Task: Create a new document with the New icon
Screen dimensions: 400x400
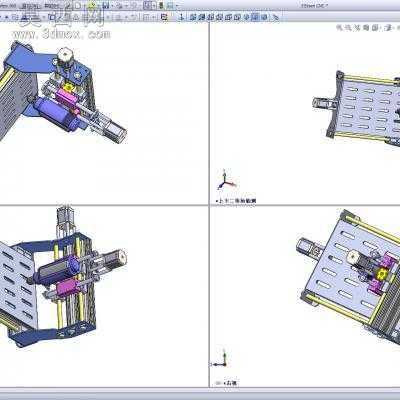Action: [x=77, y=6]
